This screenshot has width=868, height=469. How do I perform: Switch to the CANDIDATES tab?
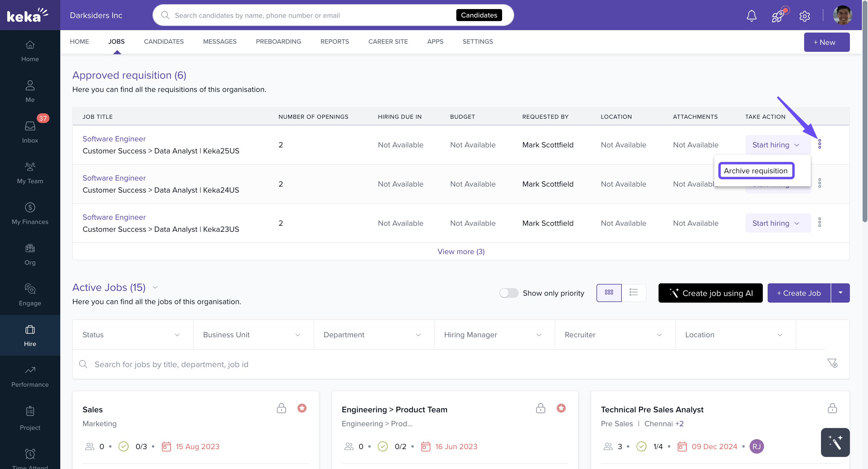pyautogui.click(x=164, y=41)
